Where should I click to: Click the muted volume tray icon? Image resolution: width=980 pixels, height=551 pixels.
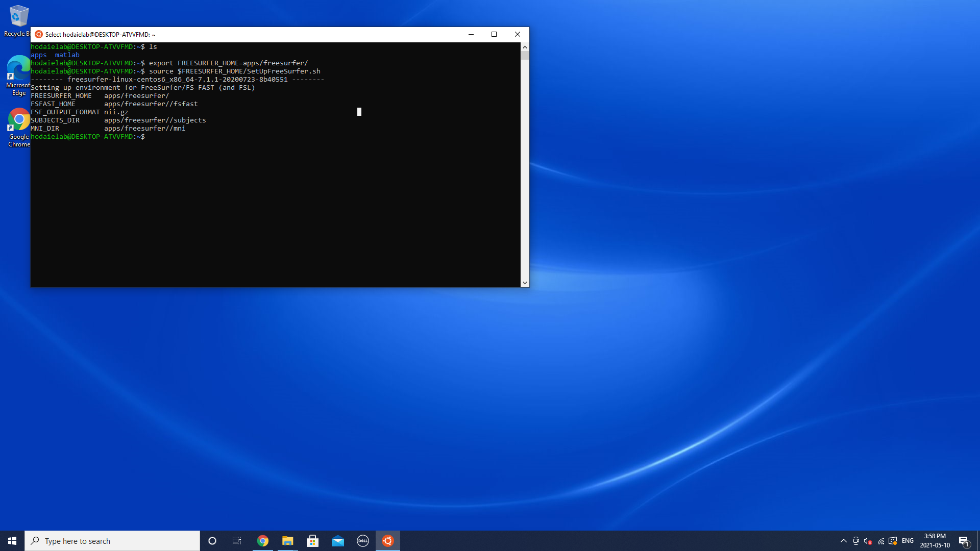click(x=868, y=541)
